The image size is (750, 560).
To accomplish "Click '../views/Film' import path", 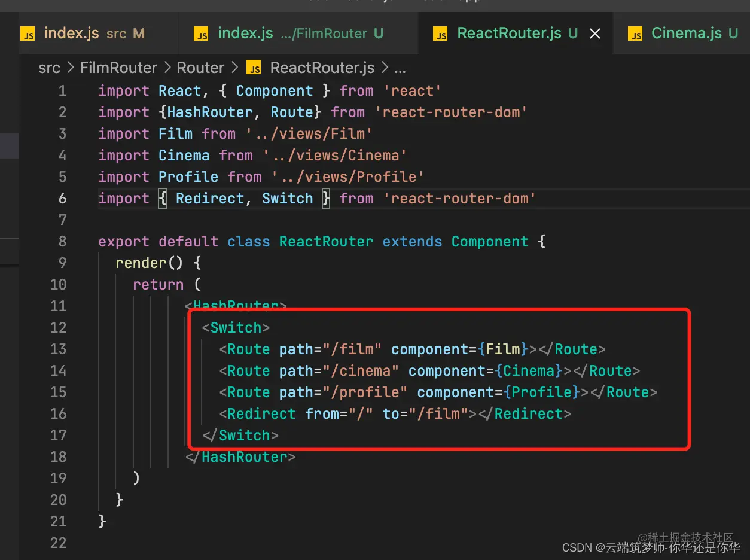I will [309, 134].
